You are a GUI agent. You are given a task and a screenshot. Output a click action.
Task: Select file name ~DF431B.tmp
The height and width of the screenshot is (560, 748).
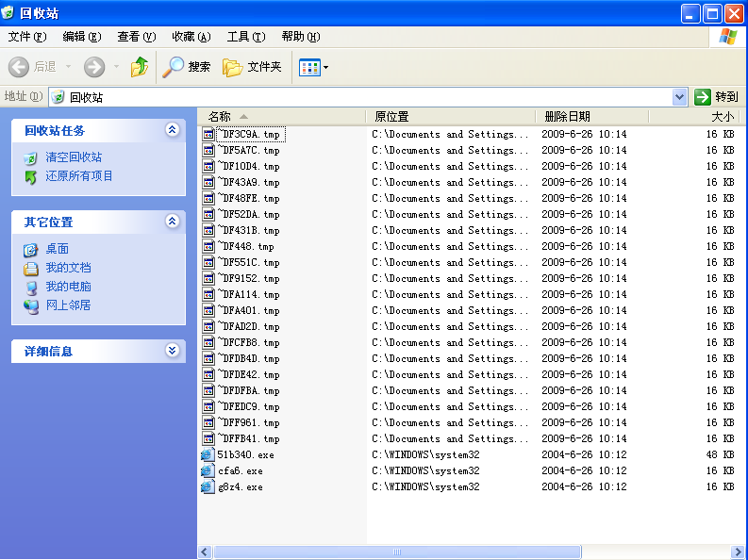tap(248, 231)
